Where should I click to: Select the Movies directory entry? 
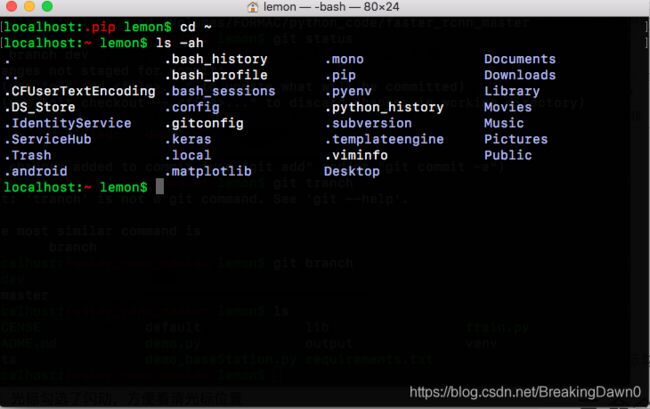pos(508,107)
